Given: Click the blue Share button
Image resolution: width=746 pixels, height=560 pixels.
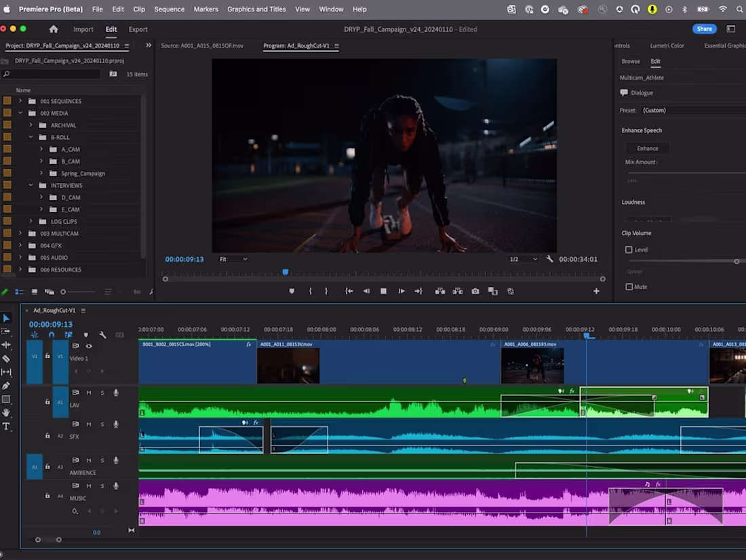Looking at the screenshot, I should tap(705, 28).
